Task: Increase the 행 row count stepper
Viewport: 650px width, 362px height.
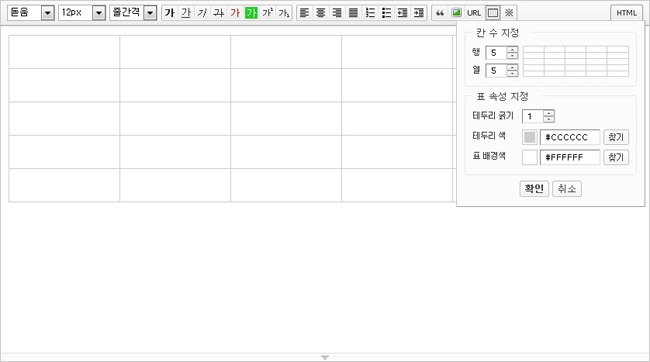Action: [512, 49]
